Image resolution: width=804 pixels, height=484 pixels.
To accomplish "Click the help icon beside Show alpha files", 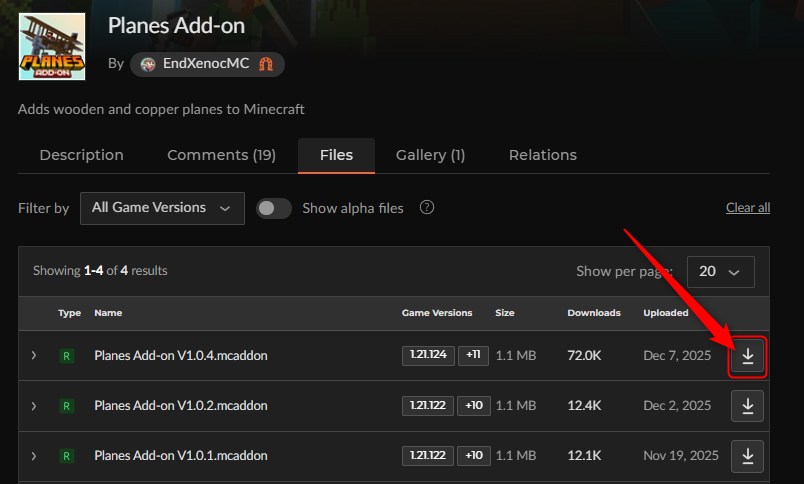I will point(427,207).
